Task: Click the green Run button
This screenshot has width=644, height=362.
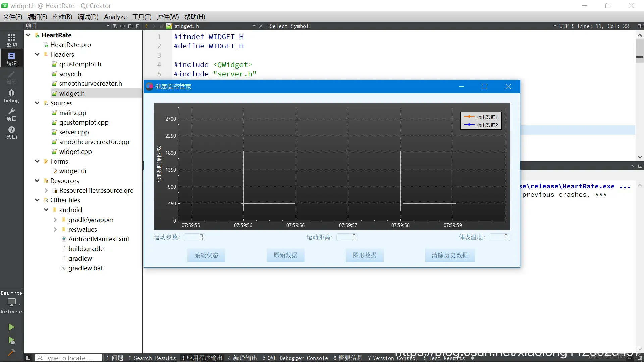Action: 11,327
